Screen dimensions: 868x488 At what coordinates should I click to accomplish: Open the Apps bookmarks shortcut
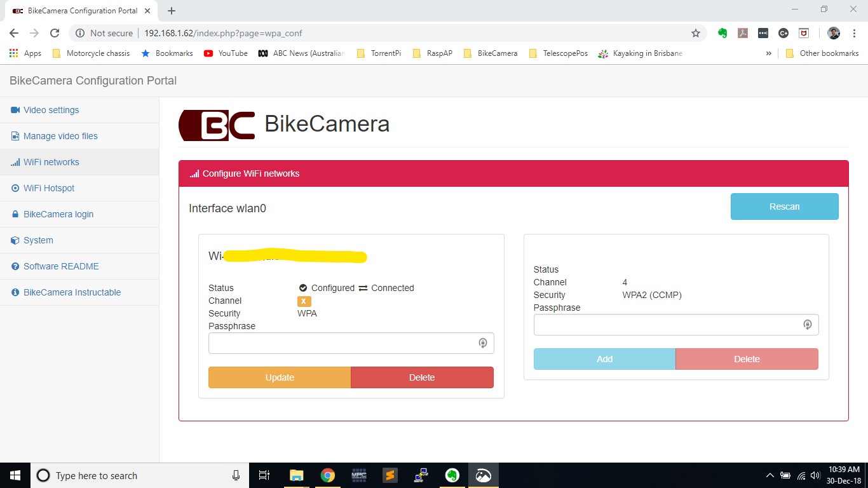[x=25, y=53]
